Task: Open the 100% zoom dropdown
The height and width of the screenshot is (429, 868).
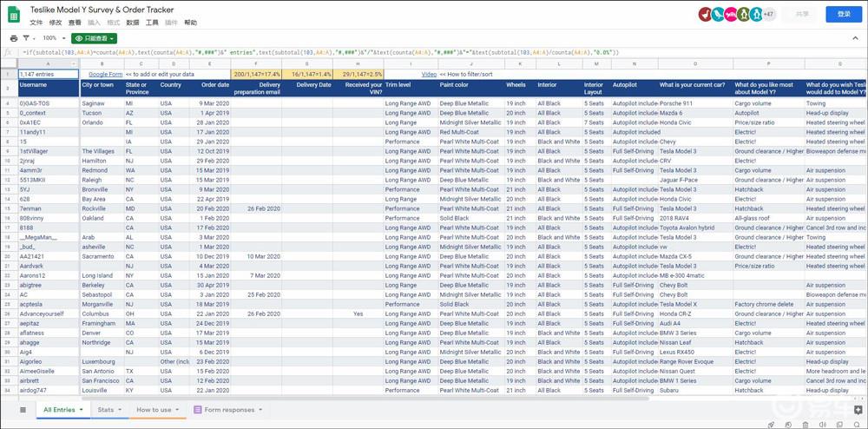Action: [54, 38]
